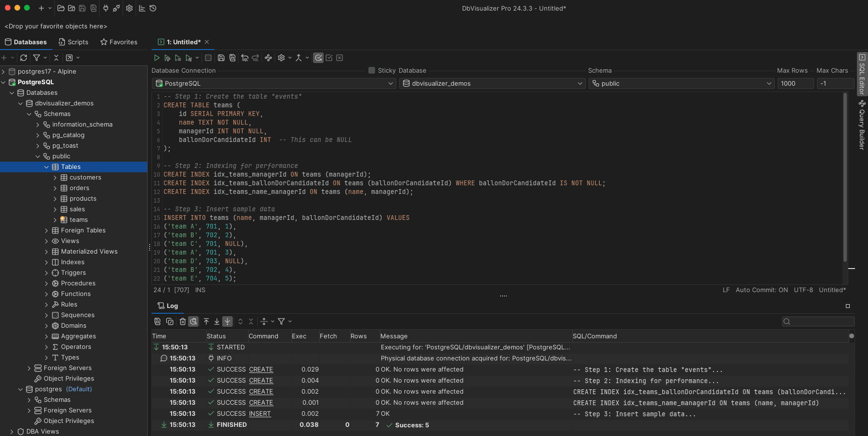Screen dimensions: 868x436
Task: Select the Execute Current statement icon
Action: [x=167, y=58]
